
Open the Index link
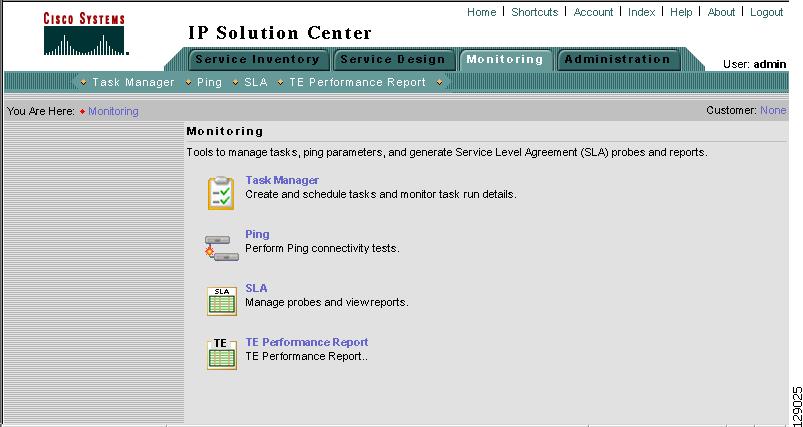642,12
